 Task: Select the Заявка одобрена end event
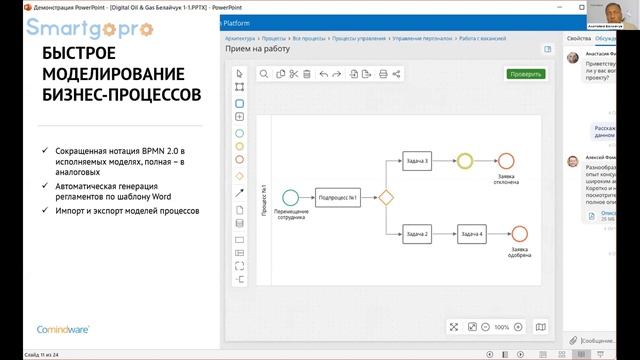pos(520,234)
